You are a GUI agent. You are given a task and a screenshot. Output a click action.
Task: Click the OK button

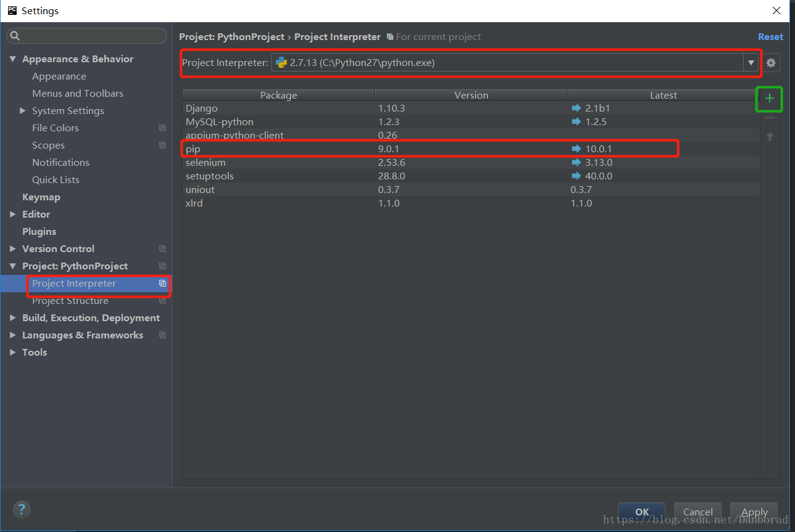pyautogui.click(x=642, y=512)
